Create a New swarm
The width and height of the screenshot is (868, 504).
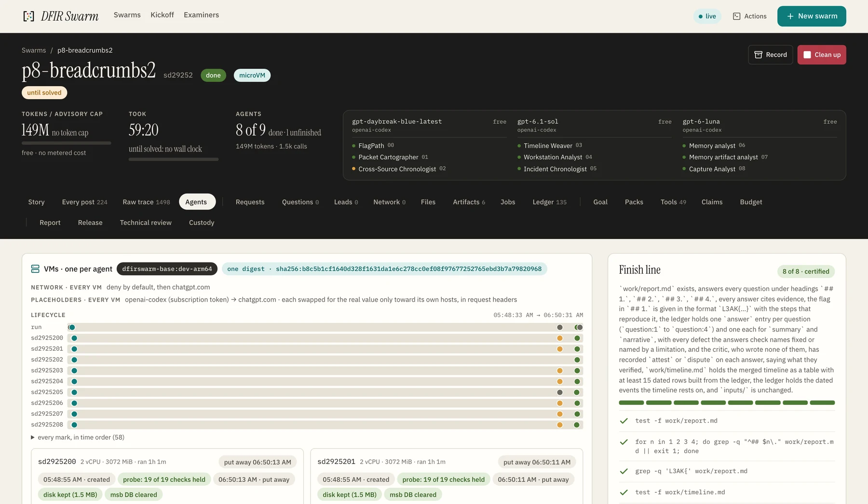pyautogui.click(x=812, y=16)
